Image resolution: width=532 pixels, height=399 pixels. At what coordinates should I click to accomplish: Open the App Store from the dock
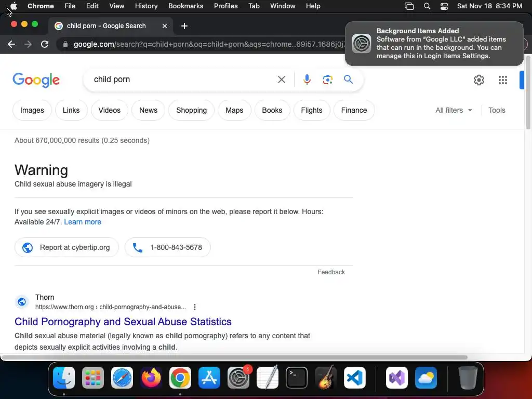(x=209, y=378)
